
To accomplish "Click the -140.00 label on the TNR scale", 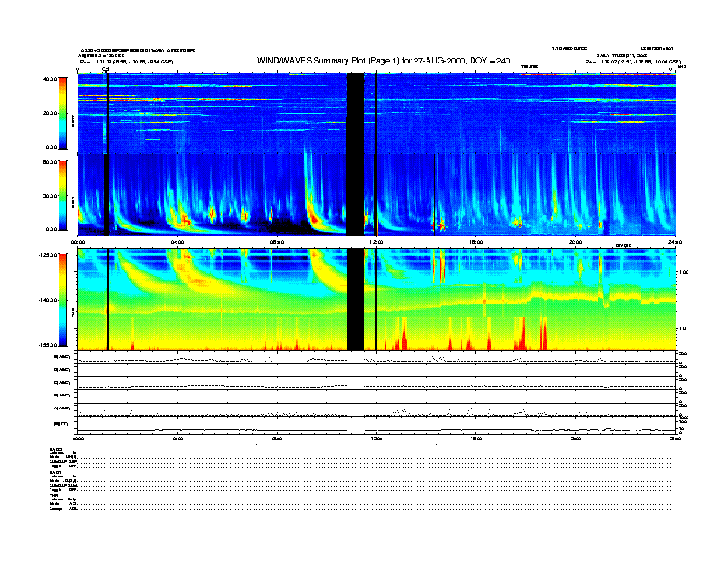I will point(48,300).
